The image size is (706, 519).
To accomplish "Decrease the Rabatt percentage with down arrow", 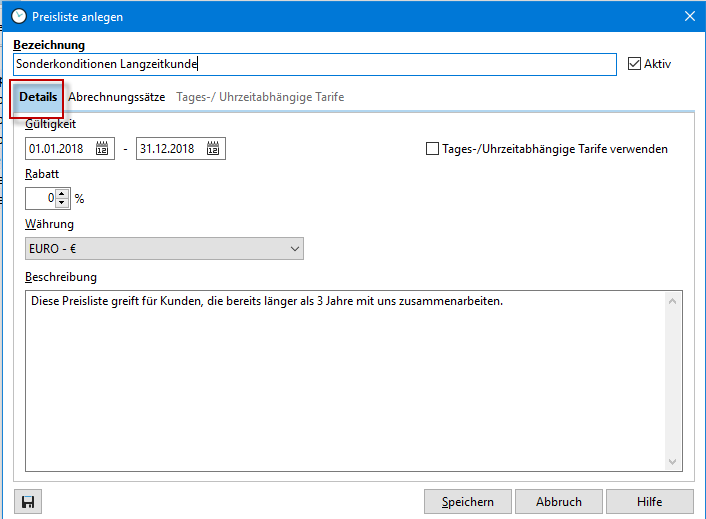I will (x=62, y=203).
